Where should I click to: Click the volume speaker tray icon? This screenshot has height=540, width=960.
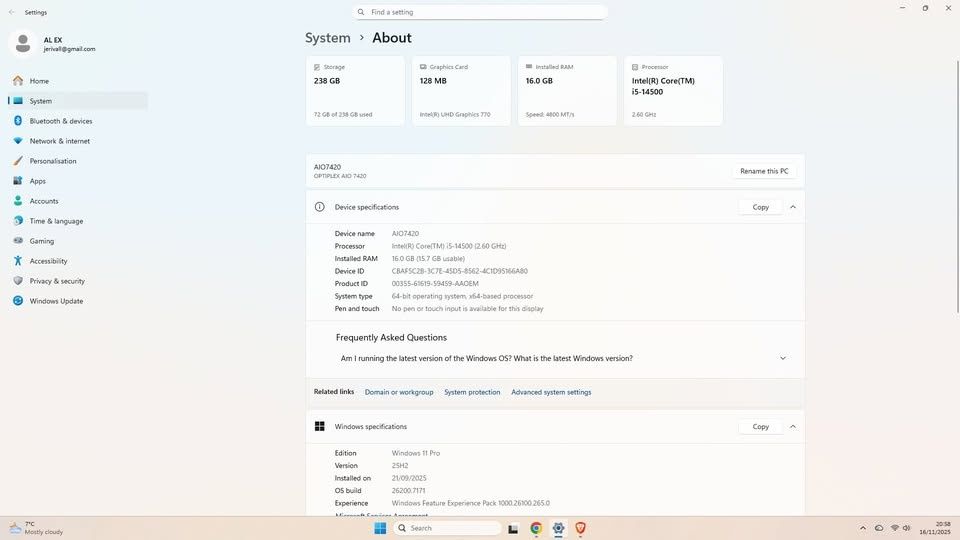click(x=907, y=528)
